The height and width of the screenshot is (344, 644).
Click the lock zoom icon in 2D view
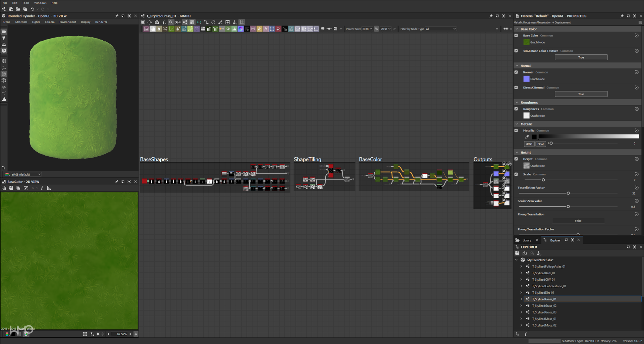tap(136, 334)
